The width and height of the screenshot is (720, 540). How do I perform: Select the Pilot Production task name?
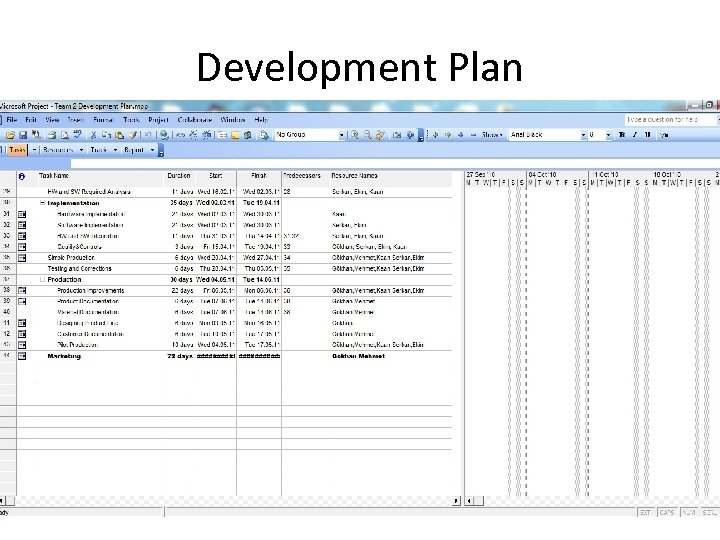[x=77, y=345]
